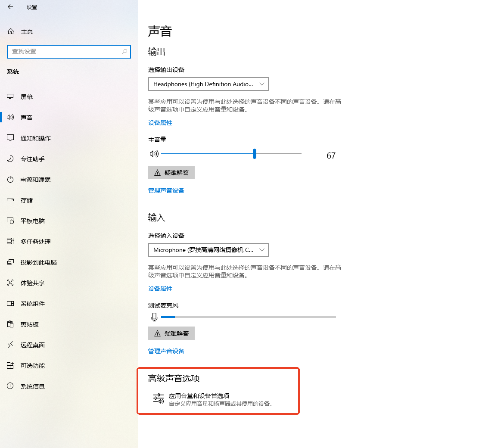
Task: Click the 疑难解答 button under 主音量
Action: click(171, 172)
